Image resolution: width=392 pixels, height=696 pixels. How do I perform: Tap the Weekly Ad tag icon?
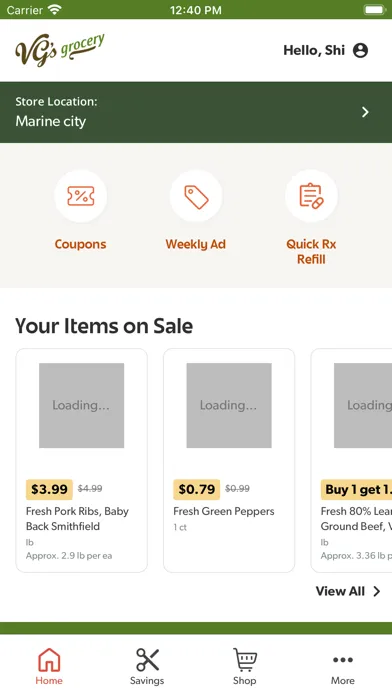[196, 196]
